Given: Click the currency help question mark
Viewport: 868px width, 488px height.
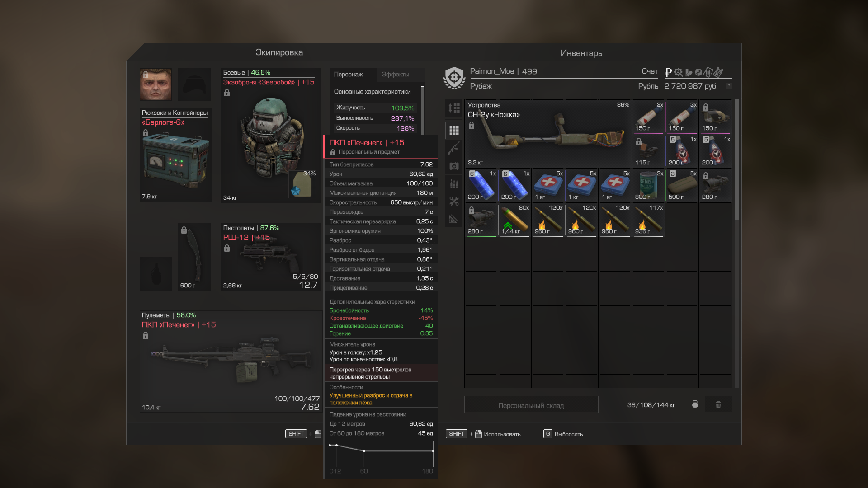Looking at the screenshot, I should pyautogui.click(x=729, y=86).
